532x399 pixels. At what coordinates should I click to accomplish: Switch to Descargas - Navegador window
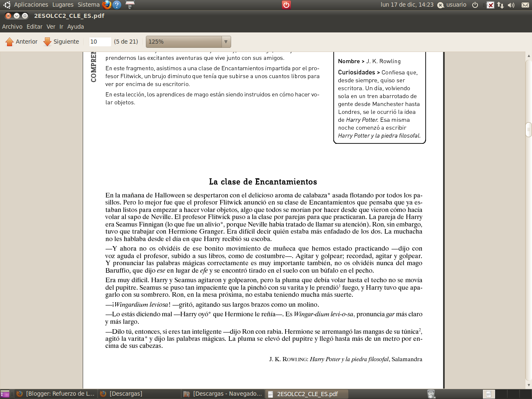coord(223,394)
